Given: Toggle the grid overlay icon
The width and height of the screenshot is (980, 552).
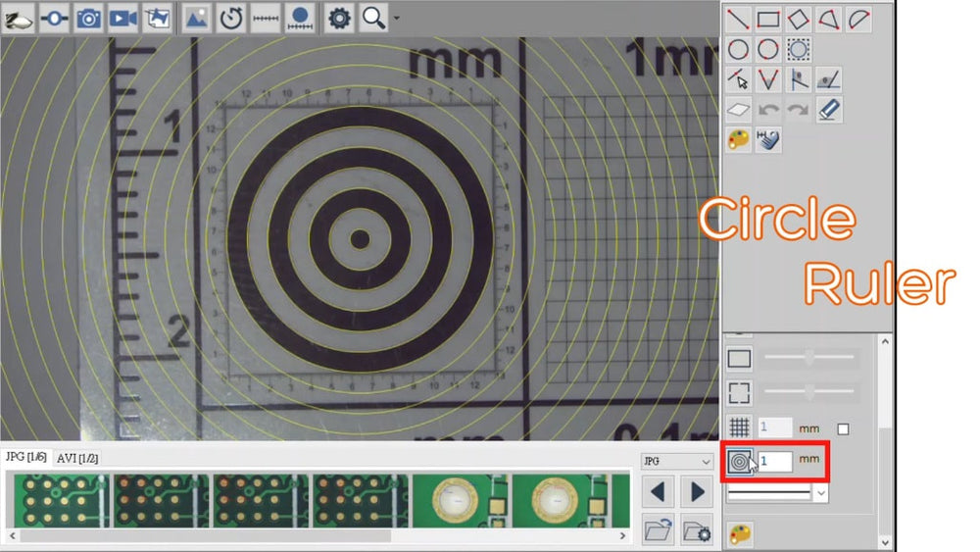Looking at the screenshot, I should (x=739, y=427).
